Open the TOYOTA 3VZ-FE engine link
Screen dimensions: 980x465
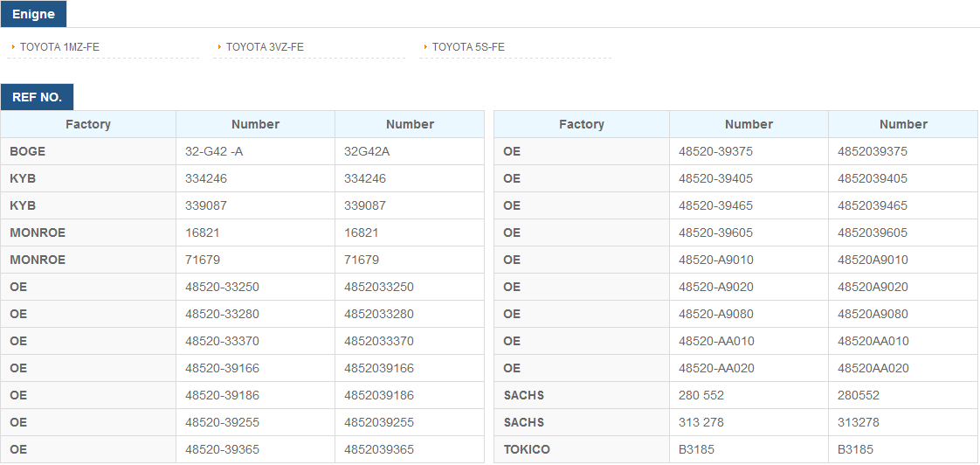tap(265, 47)
